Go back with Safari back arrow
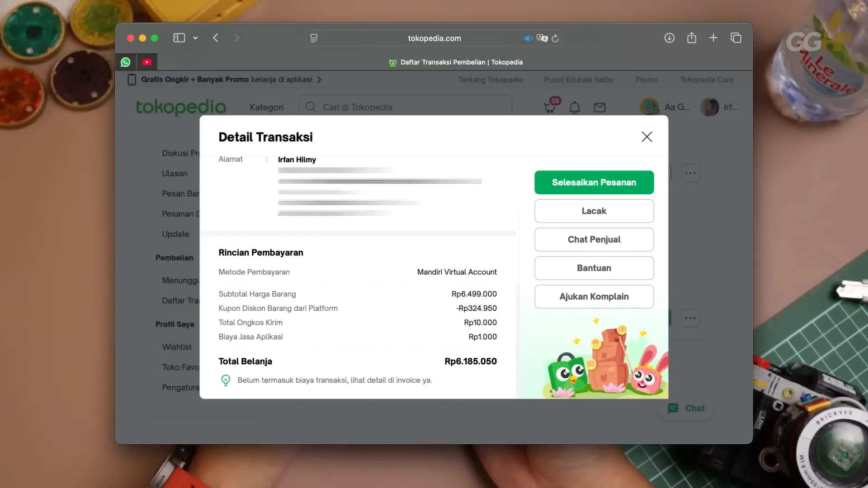The height and width of the screenshot is (488, 868). pyautogui.click(x=216, y=38)
